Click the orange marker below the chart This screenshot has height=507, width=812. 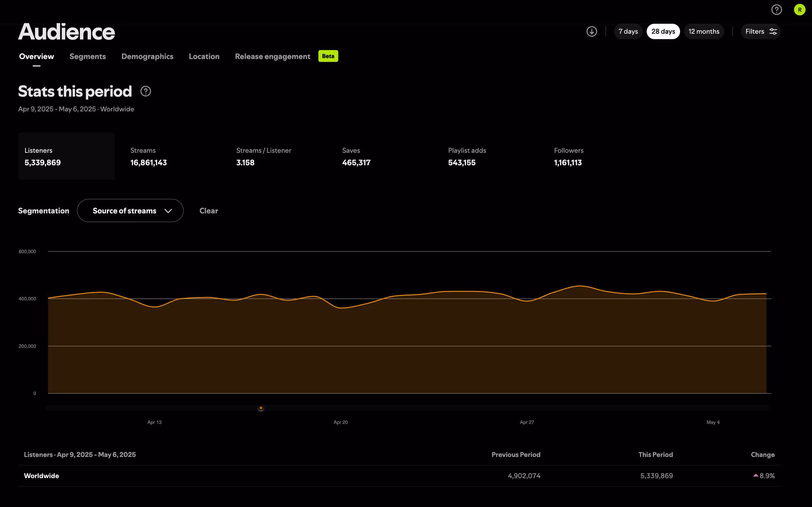(x=261, y=408)
